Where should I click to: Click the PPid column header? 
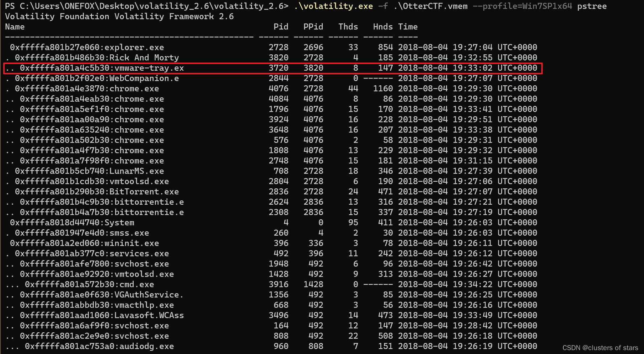(x=313, y=26)
